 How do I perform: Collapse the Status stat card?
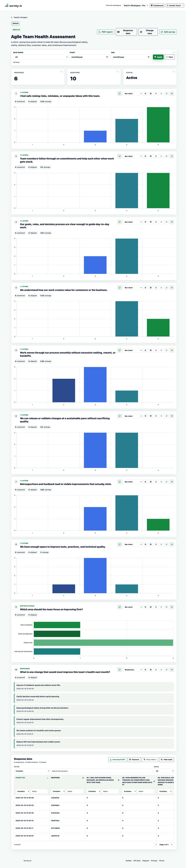[x=174, y=71]
